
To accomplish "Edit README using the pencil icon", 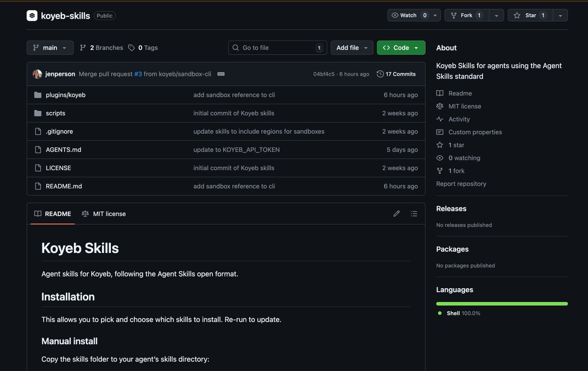I will 396,214.
